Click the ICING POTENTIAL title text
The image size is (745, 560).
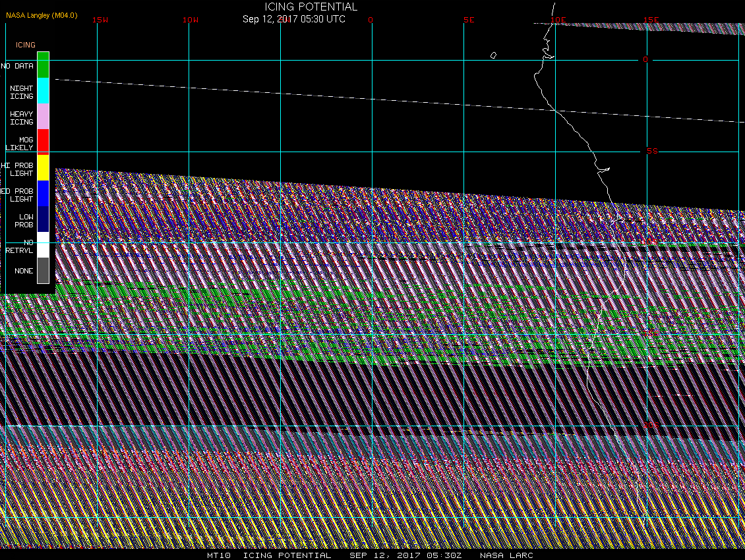pyautogui.click(x=311, y=7)
